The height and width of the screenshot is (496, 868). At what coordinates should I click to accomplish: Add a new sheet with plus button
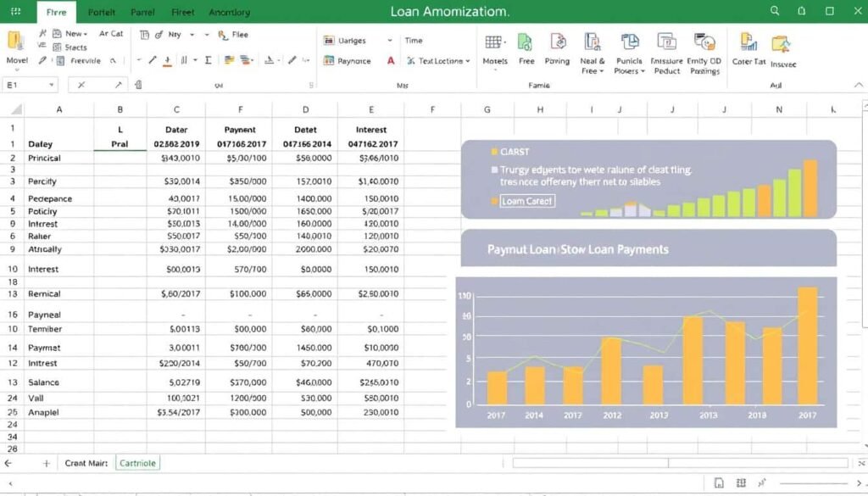47,463
